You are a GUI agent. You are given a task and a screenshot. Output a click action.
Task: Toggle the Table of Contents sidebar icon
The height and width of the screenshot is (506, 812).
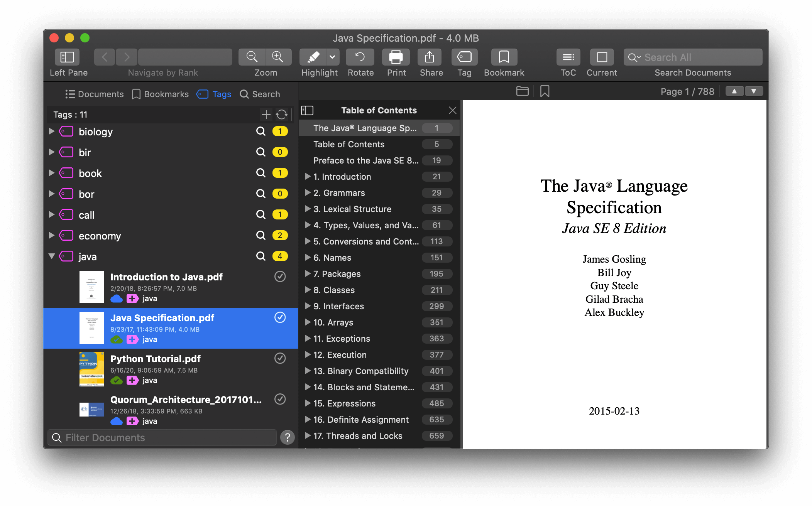pyautogui.click(x=307, y=111)
